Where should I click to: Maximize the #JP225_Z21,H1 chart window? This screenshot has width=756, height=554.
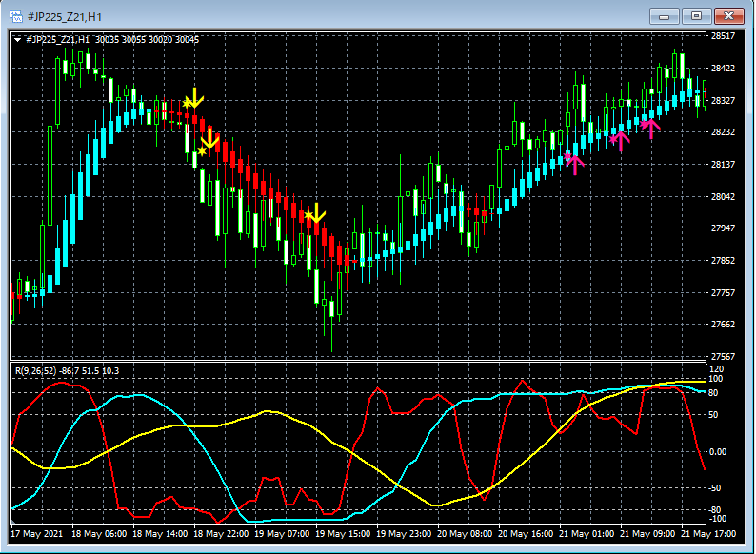pos(696,16)
